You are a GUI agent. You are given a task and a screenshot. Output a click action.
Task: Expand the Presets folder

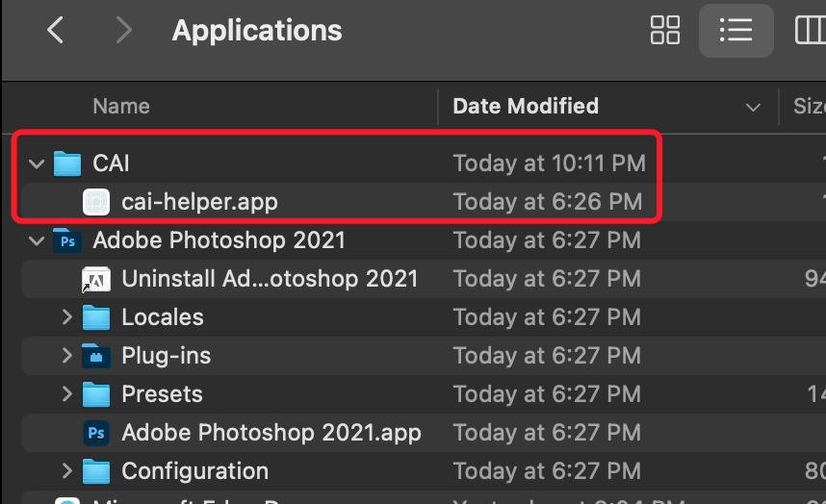(x=66, y=394)
